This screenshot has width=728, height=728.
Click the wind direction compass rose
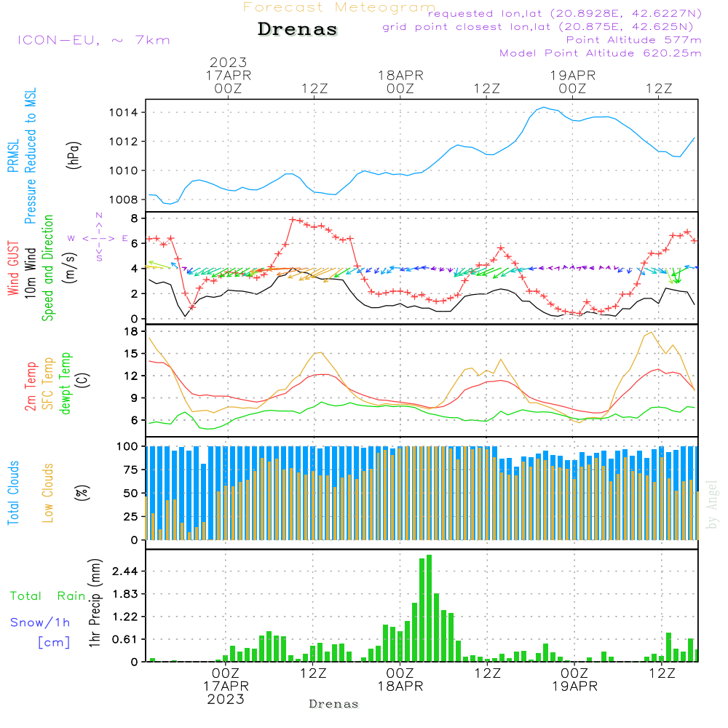98,237
